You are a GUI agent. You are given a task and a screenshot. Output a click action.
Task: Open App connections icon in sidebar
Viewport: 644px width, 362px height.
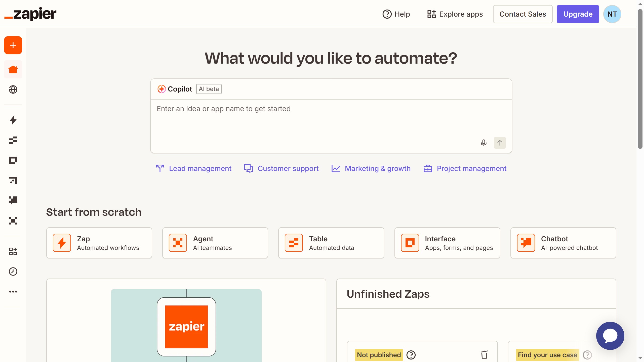tap(13, 251)
